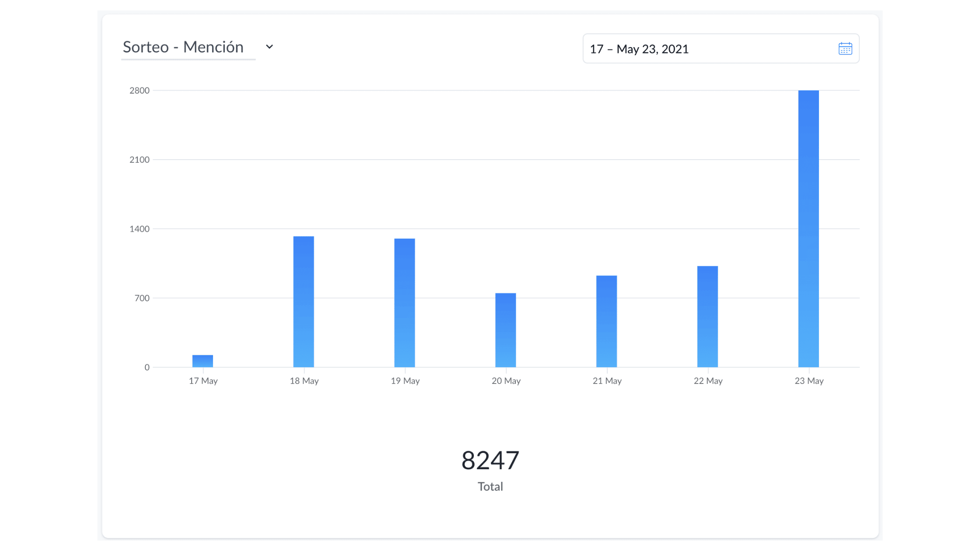This screenshot has width=980, height=551.
Task: Select the 18 May bar
Action: (x=304, y=302)
